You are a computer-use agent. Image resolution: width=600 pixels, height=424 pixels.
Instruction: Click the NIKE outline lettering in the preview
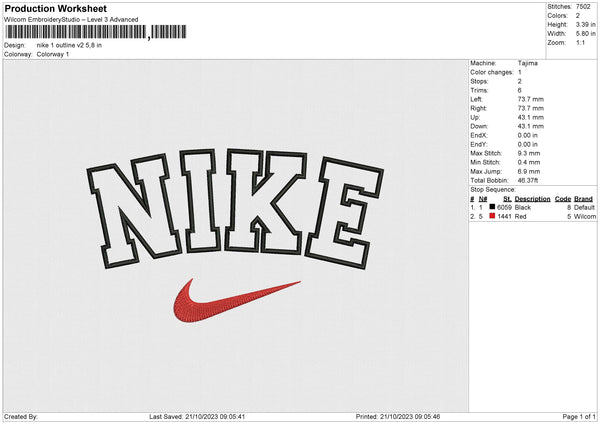tap(235, 209)
